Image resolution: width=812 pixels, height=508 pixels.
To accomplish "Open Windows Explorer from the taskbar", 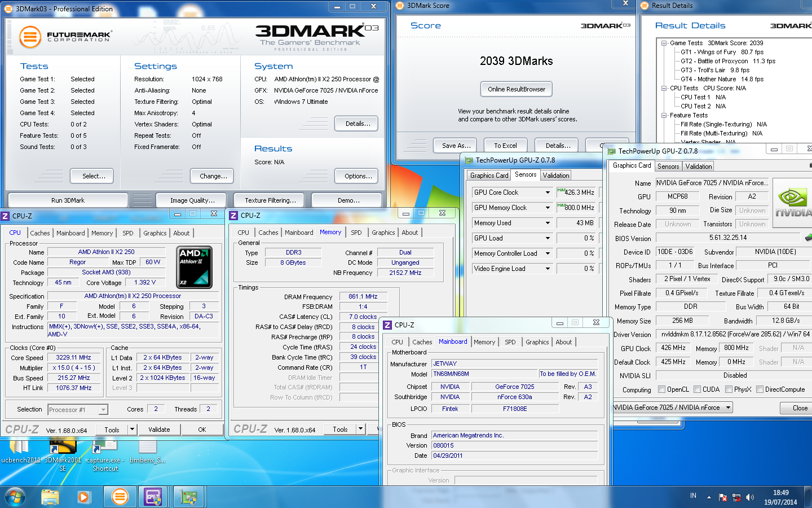I will (x=50, y=497).
